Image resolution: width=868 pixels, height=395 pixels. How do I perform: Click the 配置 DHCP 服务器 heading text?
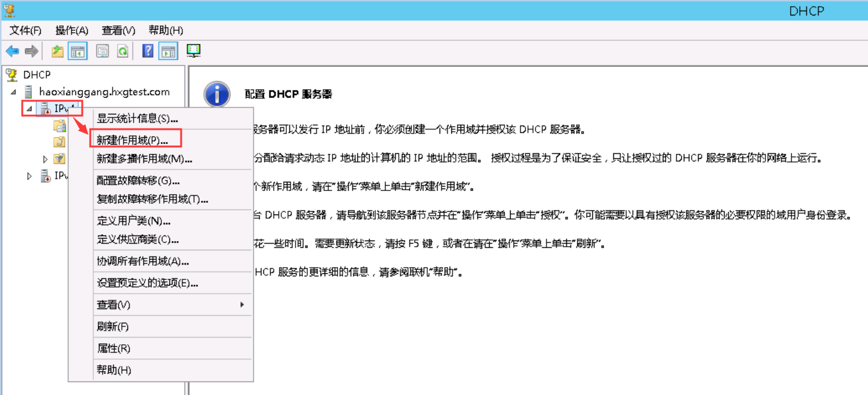(x=289, y=95)
